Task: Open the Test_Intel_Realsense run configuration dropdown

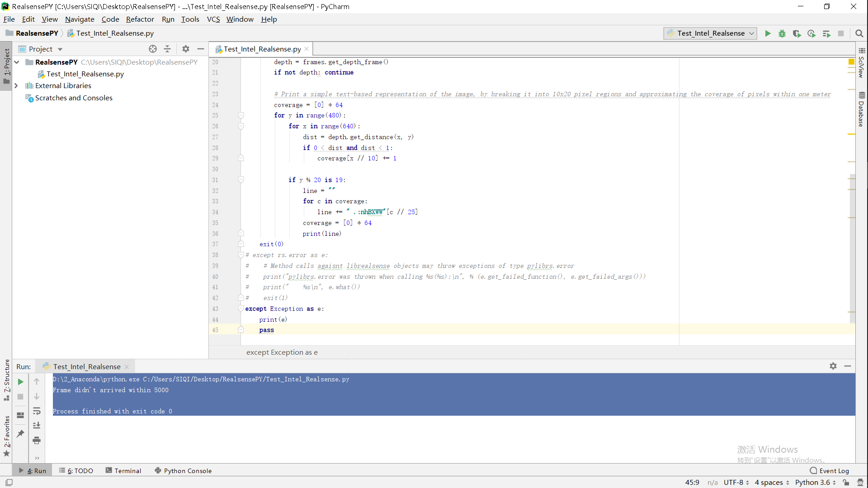Action: tap(711, 33)
